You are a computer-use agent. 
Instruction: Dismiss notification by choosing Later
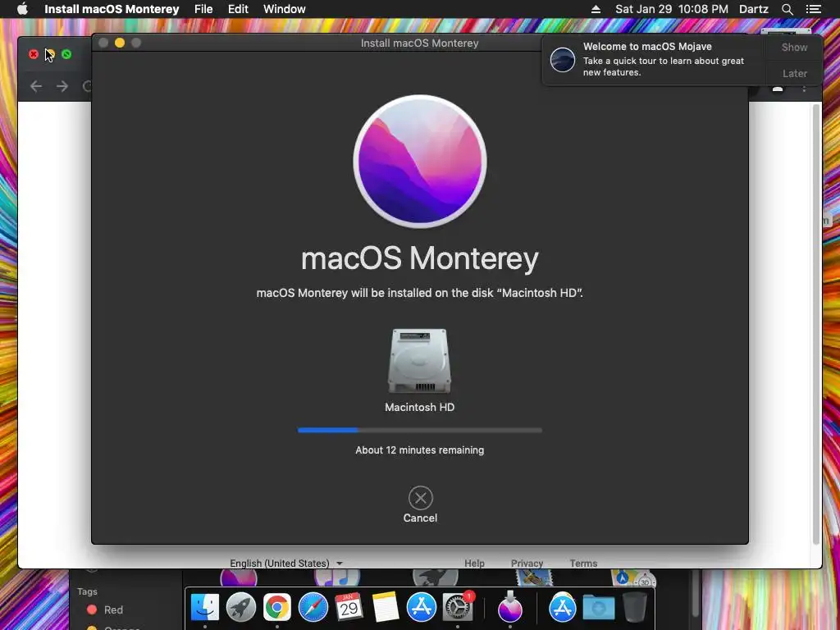pyautogui.click(x=794, y=74)
